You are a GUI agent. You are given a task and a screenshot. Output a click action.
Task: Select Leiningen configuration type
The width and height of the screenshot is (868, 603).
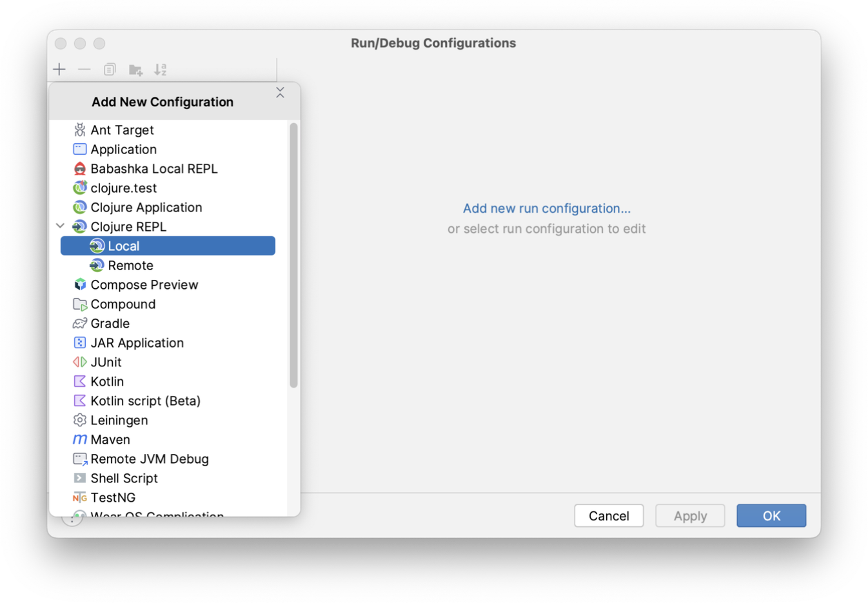119,420
